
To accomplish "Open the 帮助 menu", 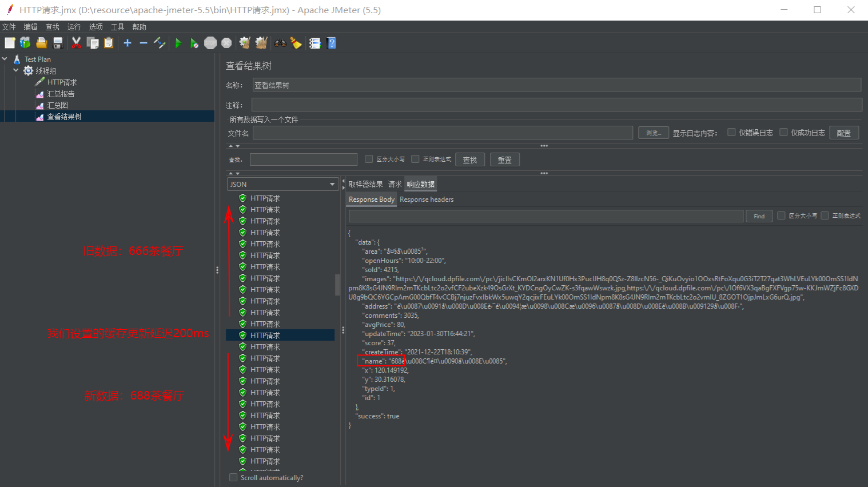I will (139, 27).
